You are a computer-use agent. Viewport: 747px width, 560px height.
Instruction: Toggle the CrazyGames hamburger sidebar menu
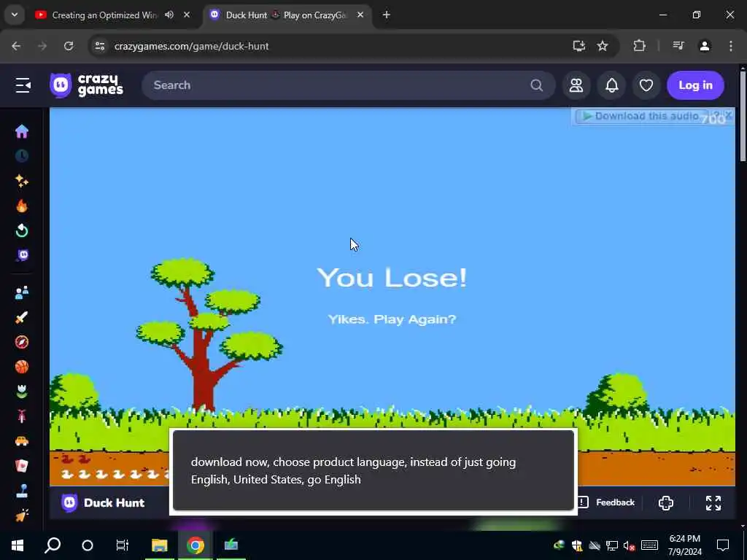[23, 85]
